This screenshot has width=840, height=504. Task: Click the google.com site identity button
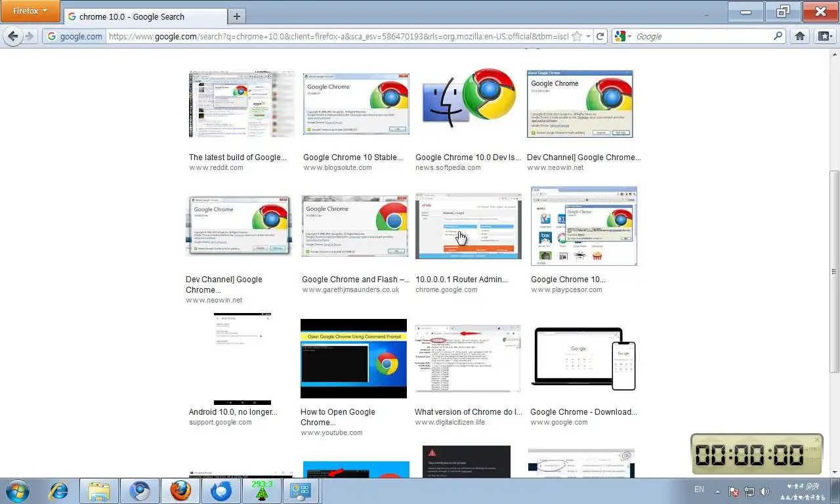coord(75,36)
